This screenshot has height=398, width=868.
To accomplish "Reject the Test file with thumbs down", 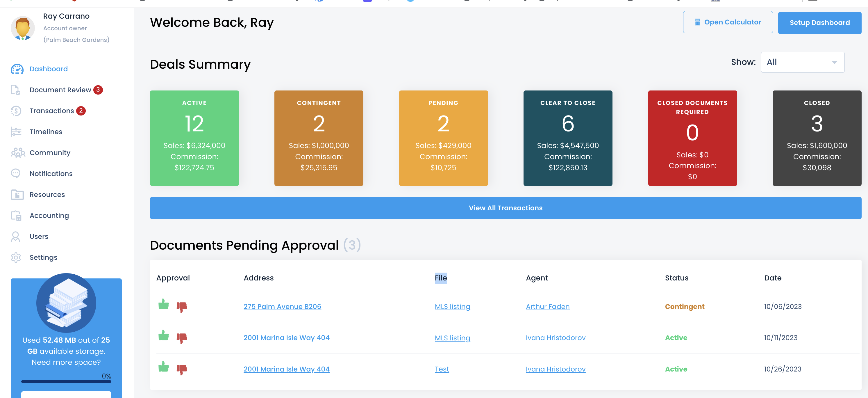I will click(182, 370).
